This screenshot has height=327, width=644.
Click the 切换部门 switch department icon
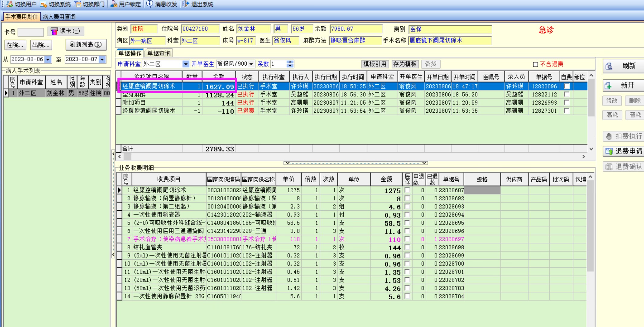point(78,4)
